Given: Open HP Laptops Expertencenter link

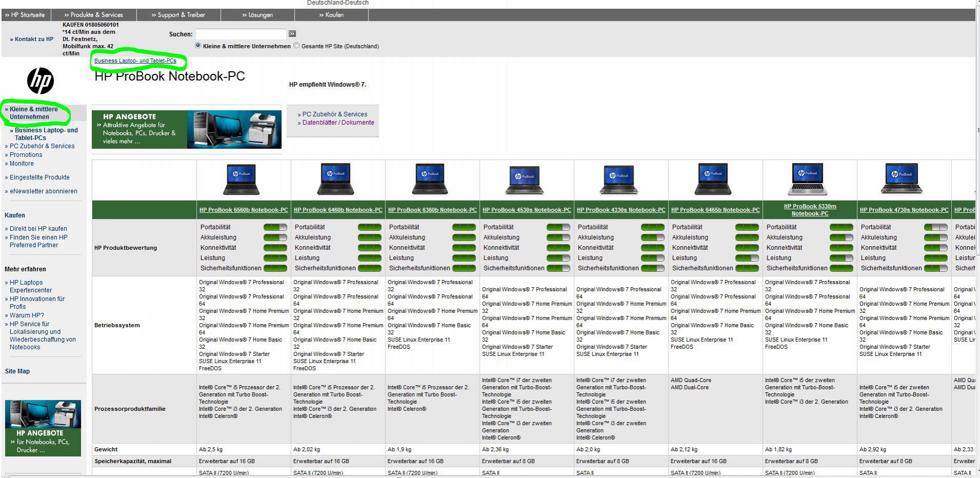Looking at the screenshot, I should 29,286.
